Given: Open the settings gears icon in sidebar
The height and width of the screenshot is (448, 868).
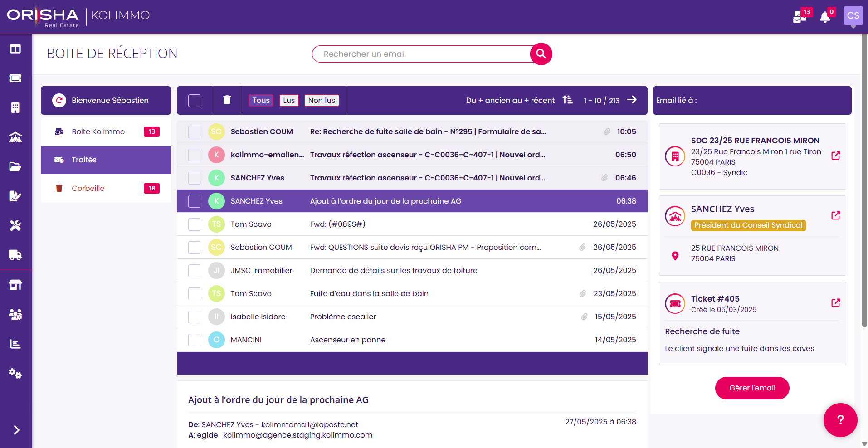Looking at the screenshot, I should pyautogui.click(x=15, y=373).
